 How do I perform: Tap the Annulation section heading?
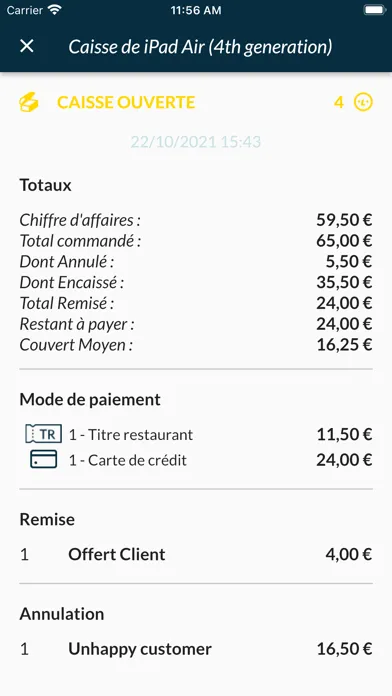62,614
